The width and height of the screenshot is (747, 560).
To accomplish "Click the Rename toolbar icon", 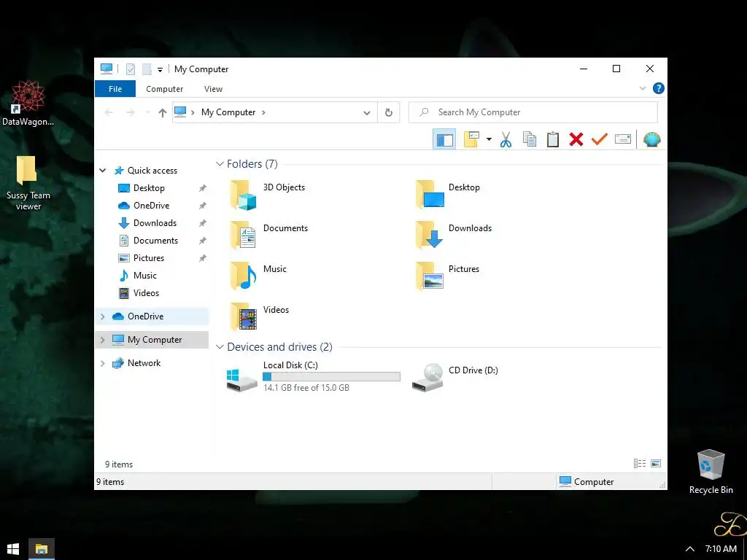I will (x=623, y=139).
